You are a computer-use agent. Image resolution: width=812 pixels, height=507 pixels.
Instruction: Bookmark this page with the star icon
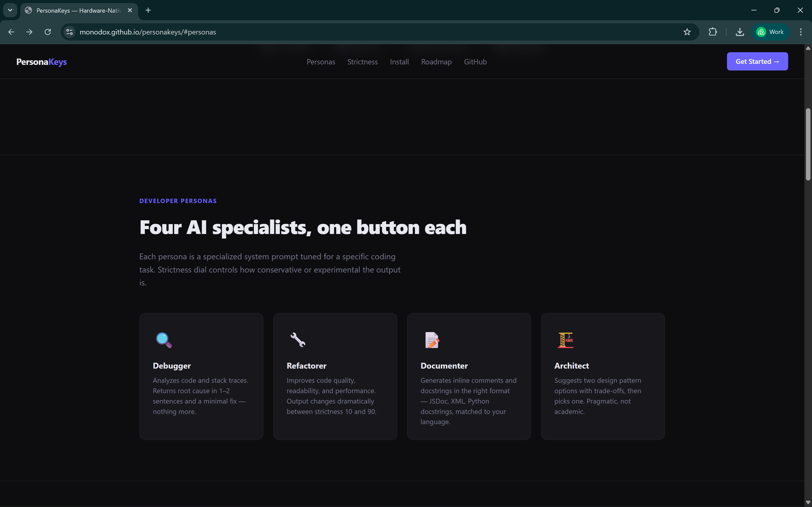point(687,32)
